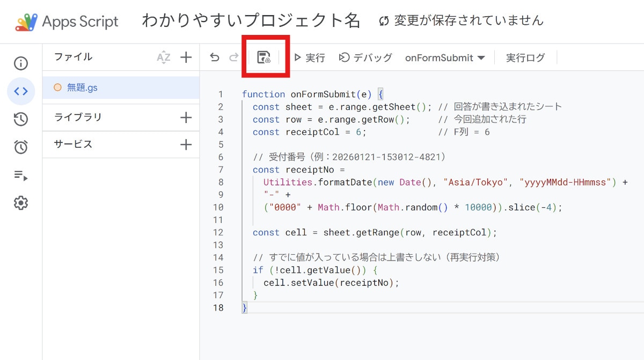Click the デバッグ debug button
Image resolution: width=644 pixels, height=360 pixels.
pyautogui.click(x=365, y=57)
